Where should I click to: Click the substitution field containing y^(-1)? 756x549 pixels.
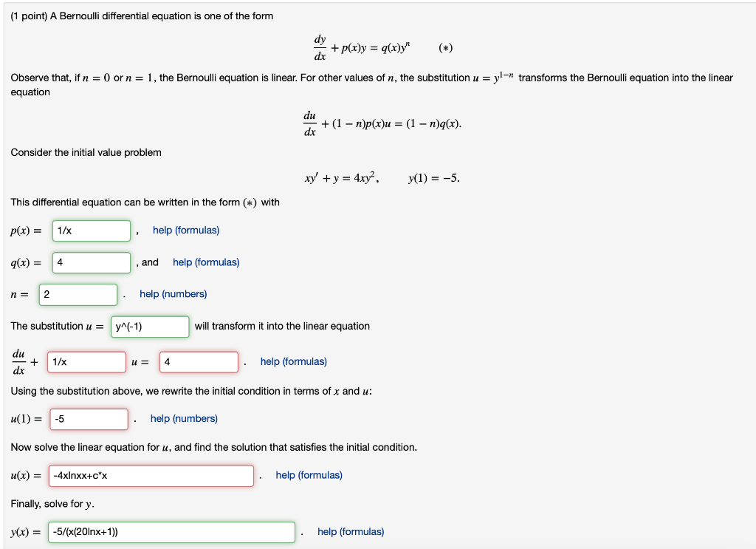pos(149,326)
